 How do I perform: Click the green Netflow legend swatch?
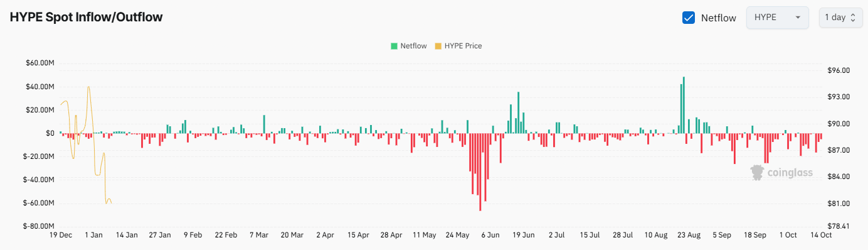click(x=394, y=46)
